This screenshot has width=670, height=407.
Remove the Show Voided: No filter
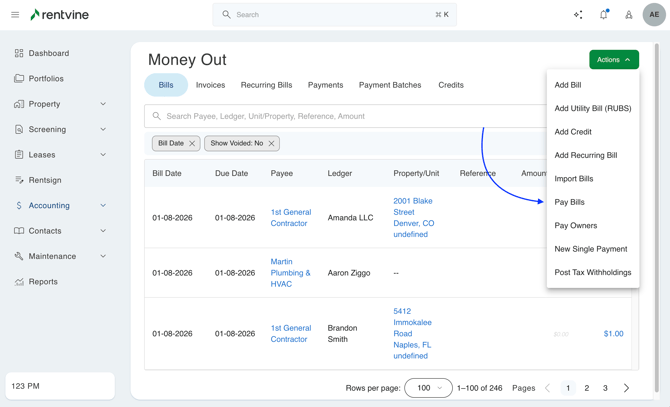(x=271, y=143)
